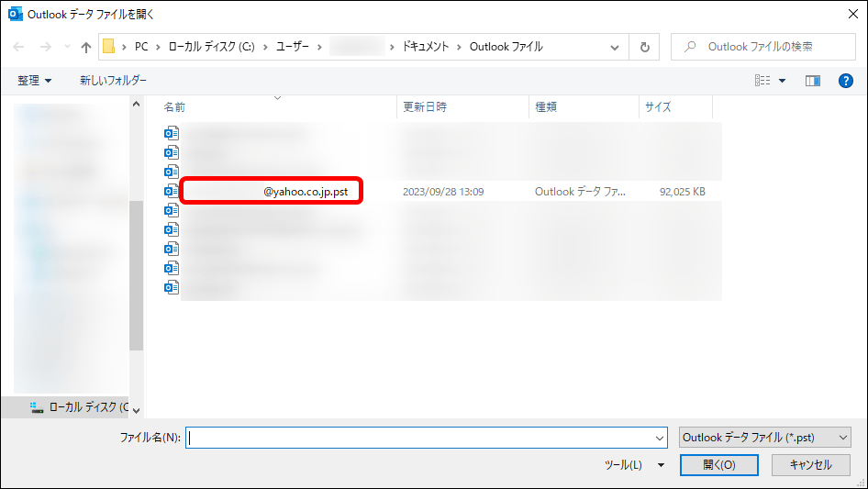Expand the file name history dropdown
Viewport: 868px width, 489px height.
[x=660, y=438]
